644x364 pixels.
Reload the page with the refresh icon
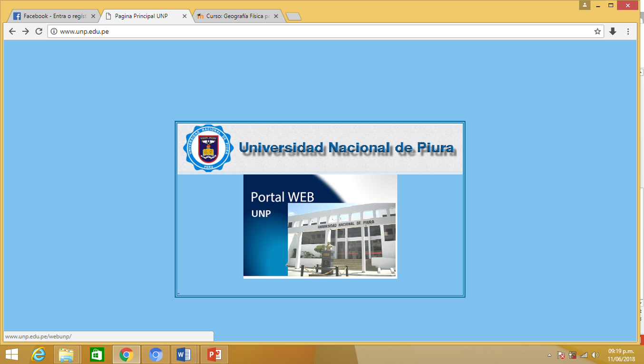tap(39, 31)
